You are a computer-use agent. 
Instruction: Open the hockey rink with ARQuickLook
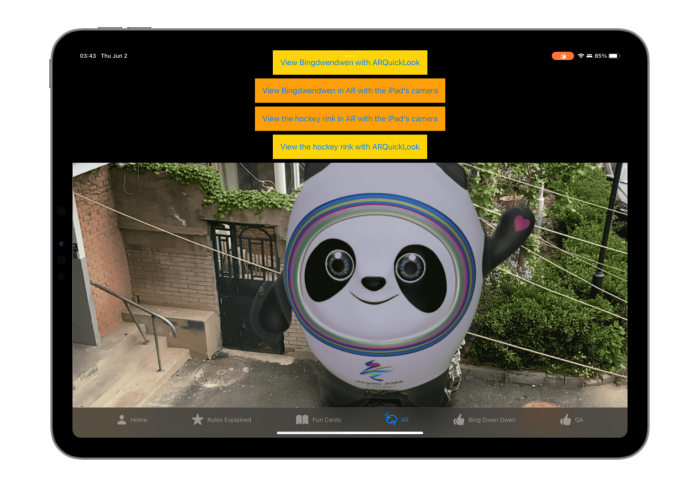click(x=350, y=147)
